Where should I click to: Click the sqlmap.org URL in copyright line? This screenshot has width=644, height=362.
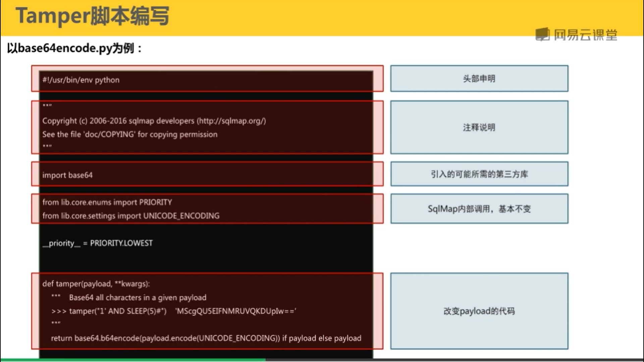click(232, 121)
